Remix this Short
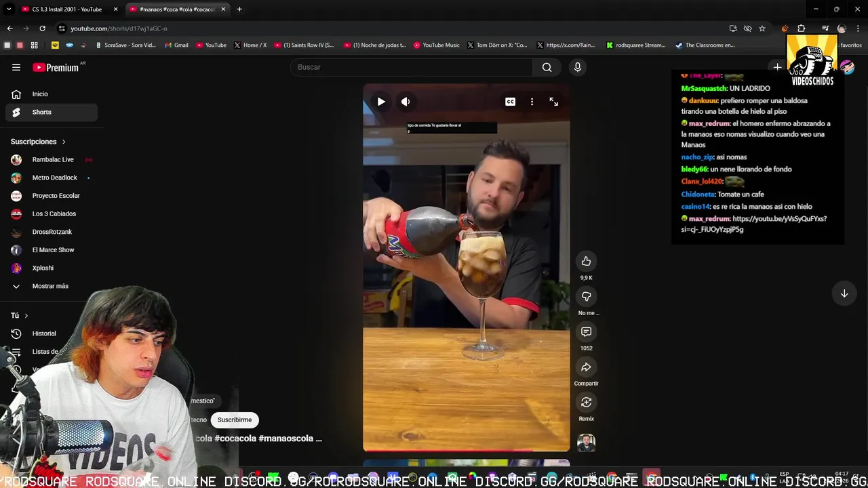 point(586,402)
